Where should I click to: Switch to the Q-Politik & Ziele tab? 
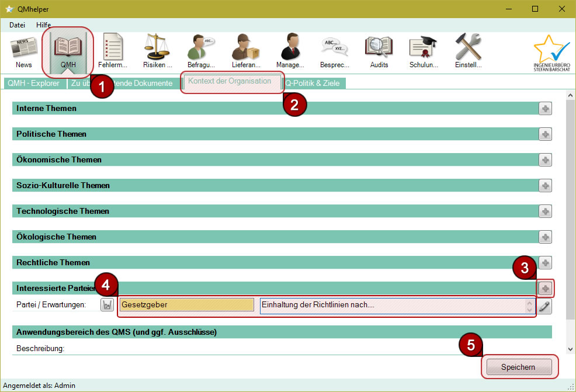[x=313, y=83]
